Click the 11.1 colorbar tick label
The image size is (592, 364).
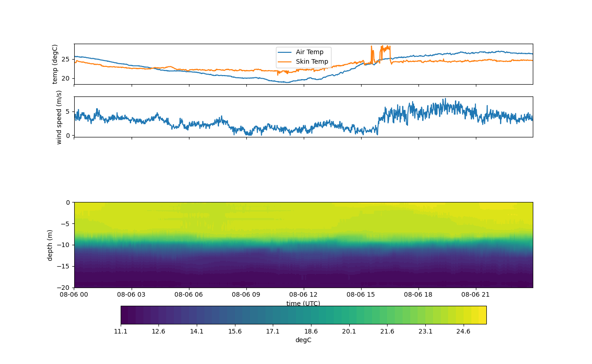121,332
